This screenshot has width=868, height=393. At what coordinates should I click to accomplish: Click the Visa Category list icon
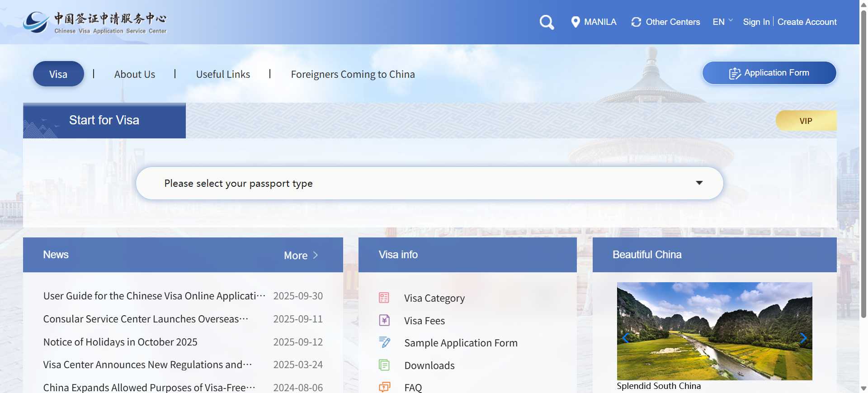click(x=384, y=298)
